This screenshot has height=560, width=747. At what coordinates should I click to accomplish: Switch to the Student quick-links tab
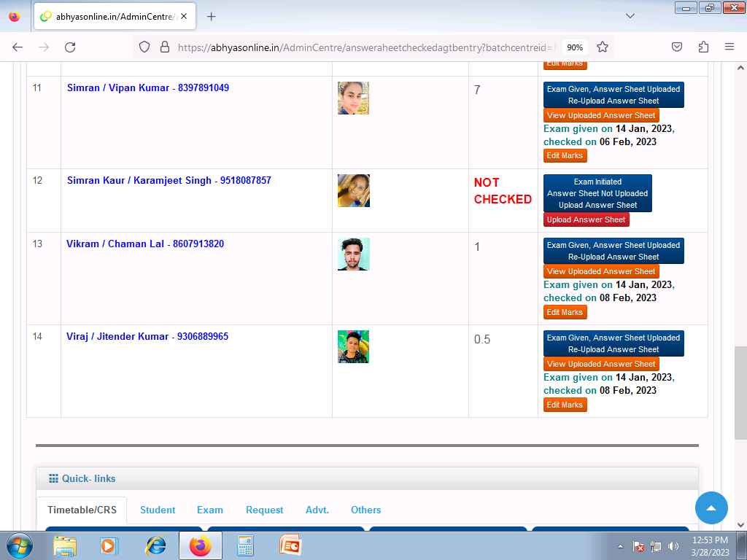point(158,510)
